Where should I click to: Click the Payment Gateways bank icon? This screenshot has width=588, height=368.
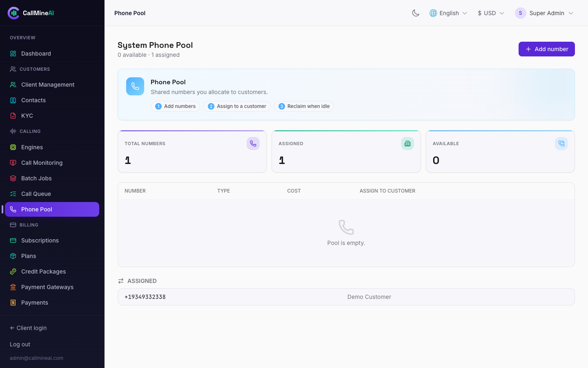click(x=13, y=287)
